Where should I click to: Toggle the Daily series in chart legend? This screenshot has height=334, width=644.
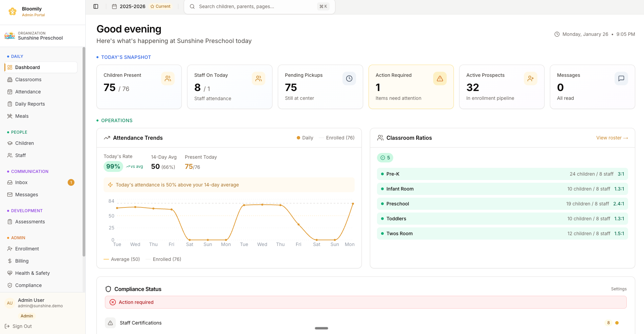305,138
